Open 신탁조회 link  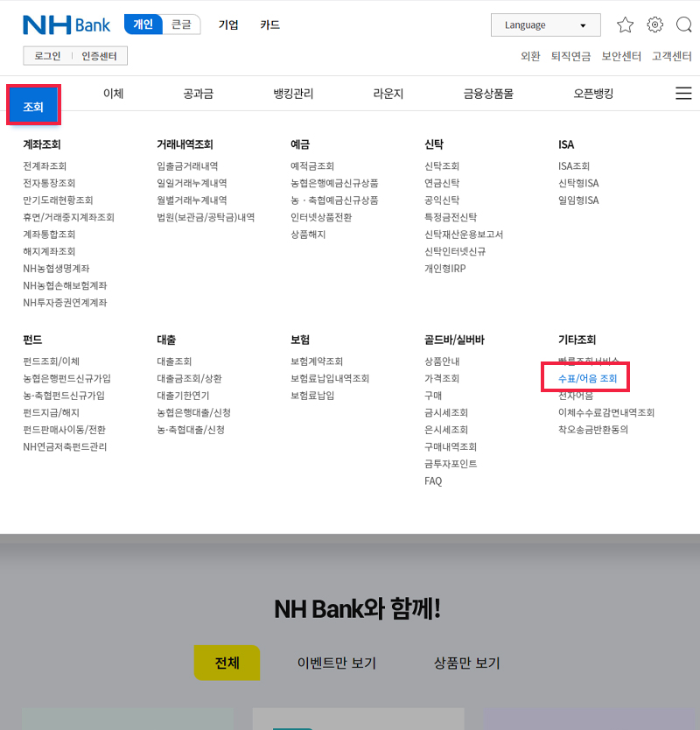[x=442, y=166]
